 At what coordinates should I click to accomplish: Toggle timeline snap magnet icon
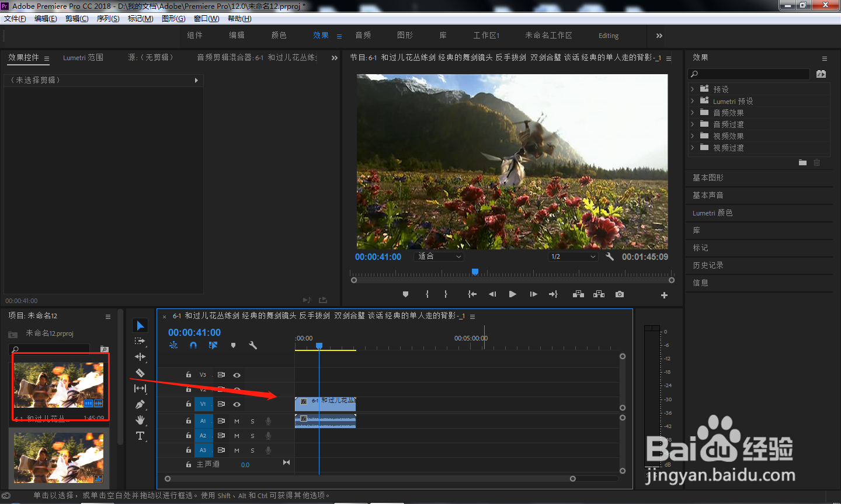coord(193,345)
